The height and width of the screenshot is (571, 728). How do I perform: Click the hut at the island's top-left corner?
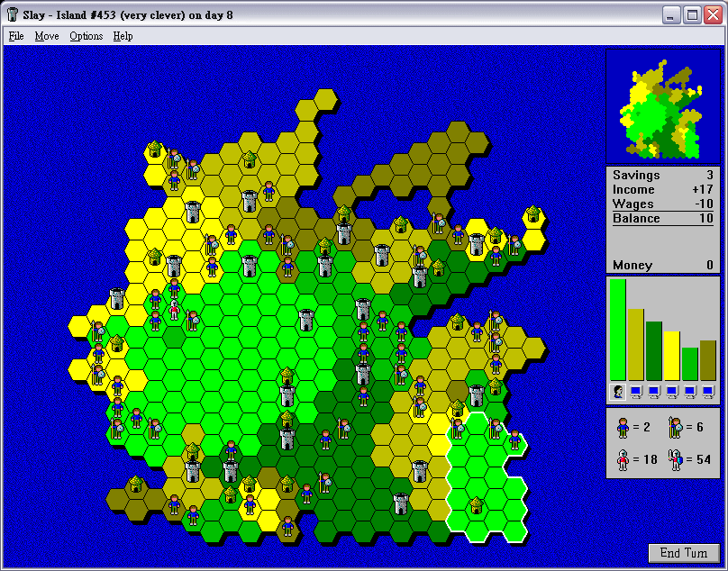point(155,149)
